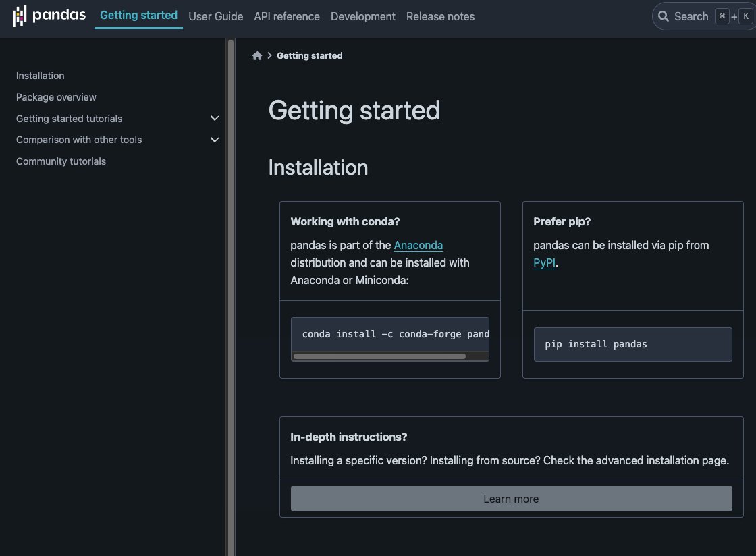756x556 pixels.
Task: Follow the Anaconda link
Action: [x=418, y=245]
